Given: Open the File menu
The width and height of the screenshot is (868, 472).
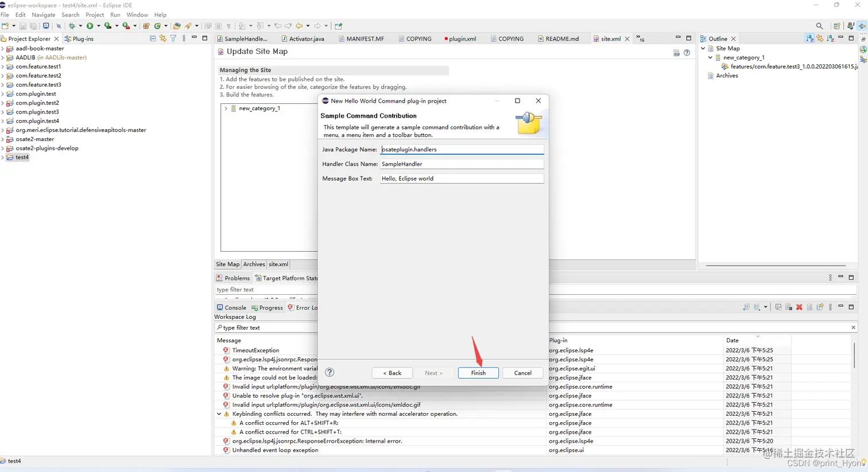Looking at the screenshot, I should 5,15.
